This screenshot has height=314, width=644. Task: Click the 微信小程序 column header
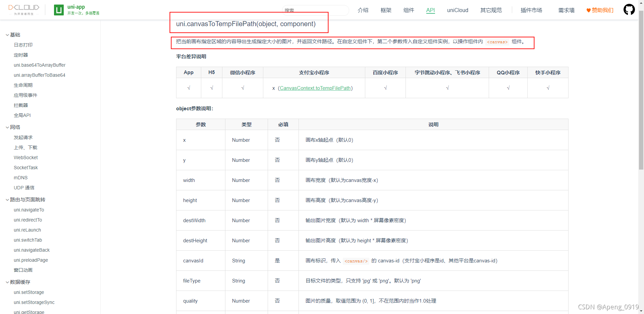tap(243, 73)
